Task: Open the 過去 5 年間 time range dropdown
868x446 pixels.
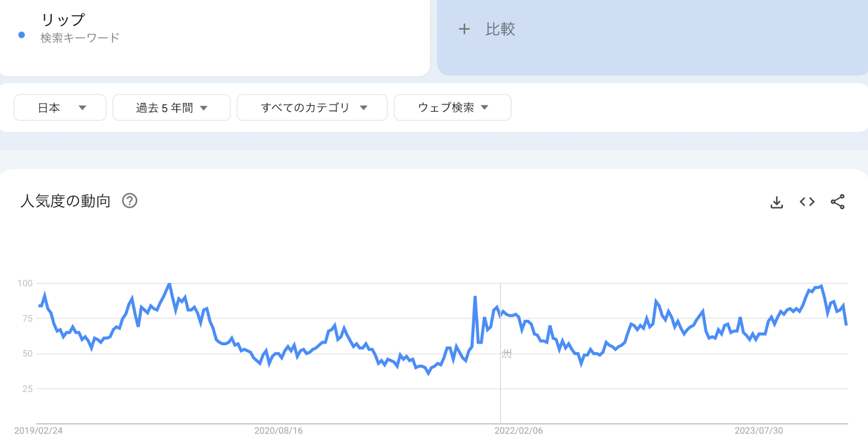Action: tap(171, 107)
